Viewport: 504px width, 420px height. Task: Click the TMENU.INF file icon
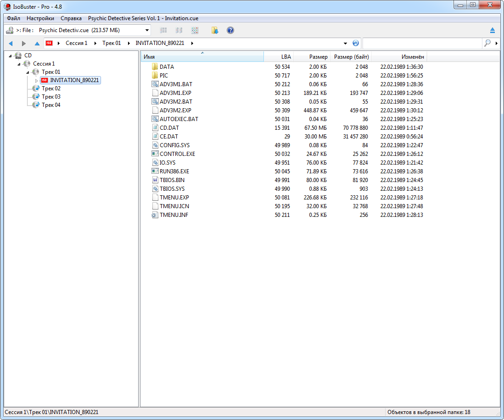point(155,215)
